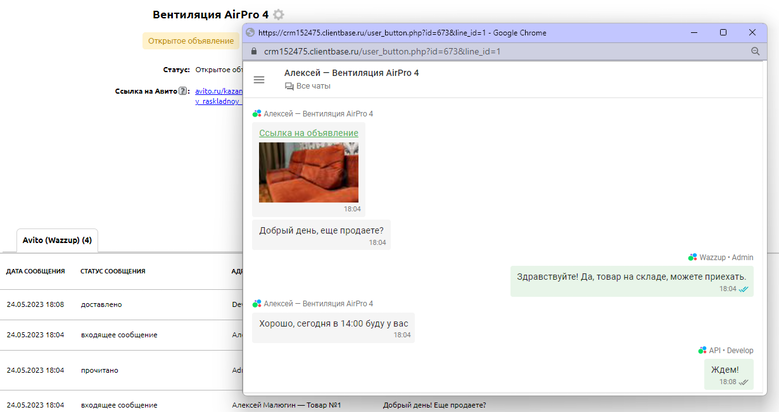Click read checkmarks on the Ждем! message
779x412 pixels.
pos(743,382)
